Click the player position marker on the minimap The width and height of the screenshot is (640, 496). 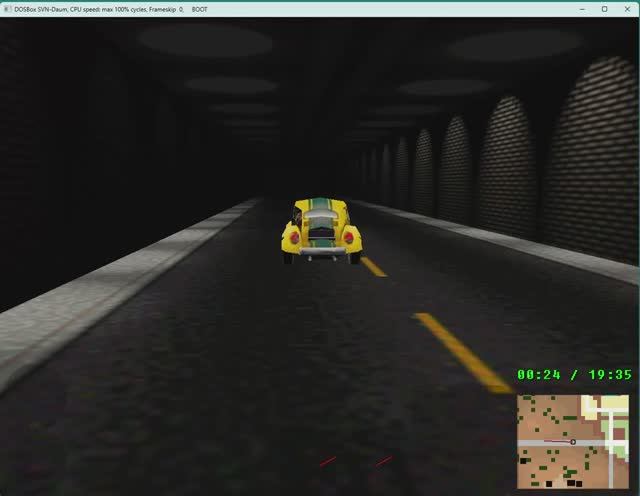coord(573,442)
